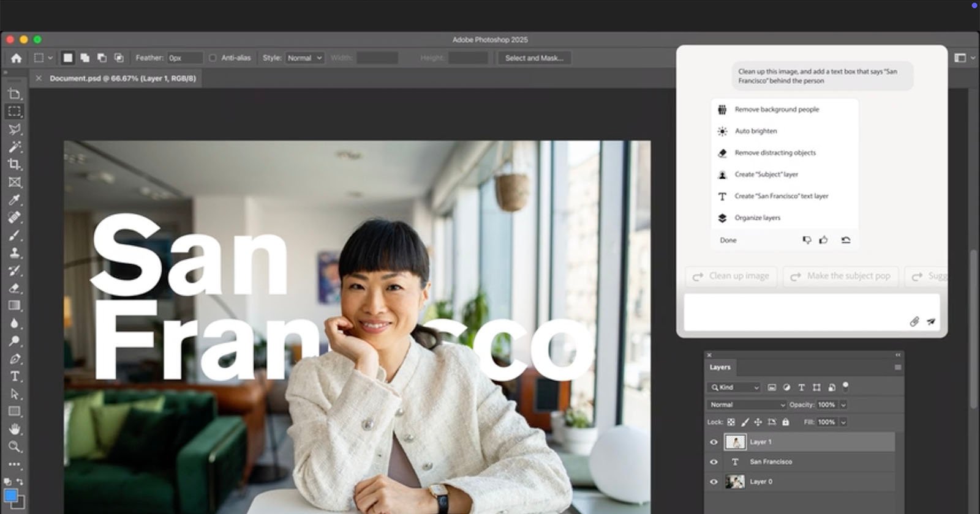Select the Layers panel tab
This screenshot has width=980, height=514.
coord(720,367)
